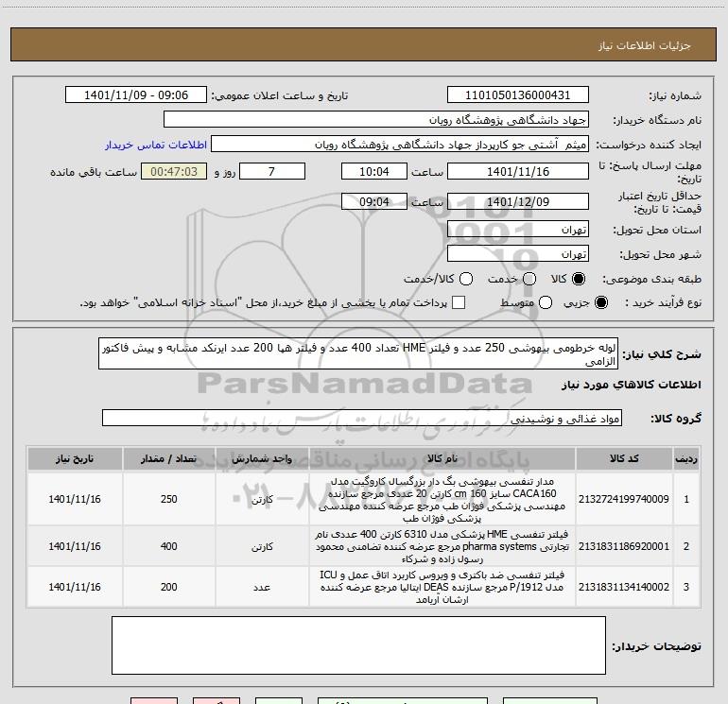Click the تعداد / مقدار column header
The height and width of the screenshot is (704, 728).
[x=169, y=459]
